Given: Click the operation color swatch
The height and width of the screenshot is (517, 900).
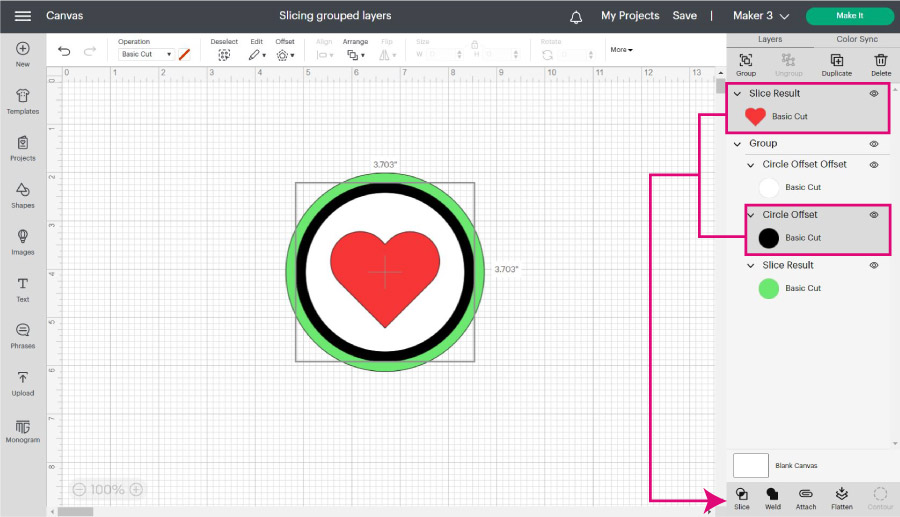Looking at the screenshot, I should pos(184,55).
